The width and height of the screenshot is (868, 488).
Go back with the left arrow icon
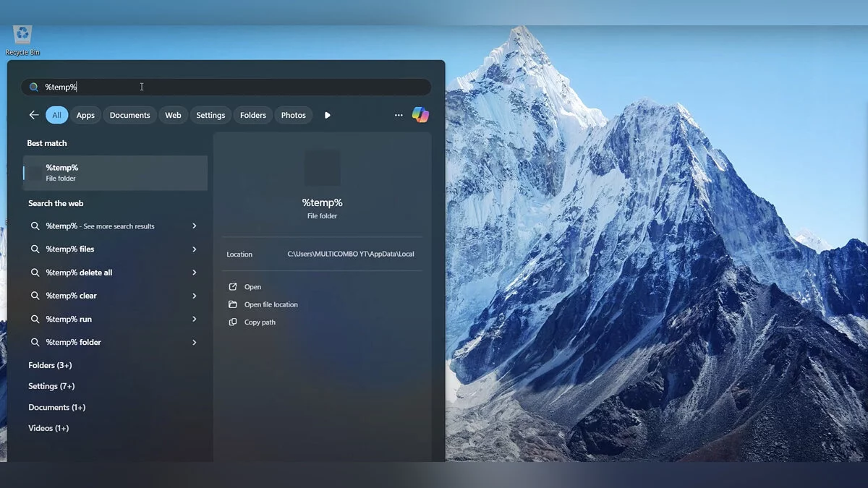coord(34,115)
